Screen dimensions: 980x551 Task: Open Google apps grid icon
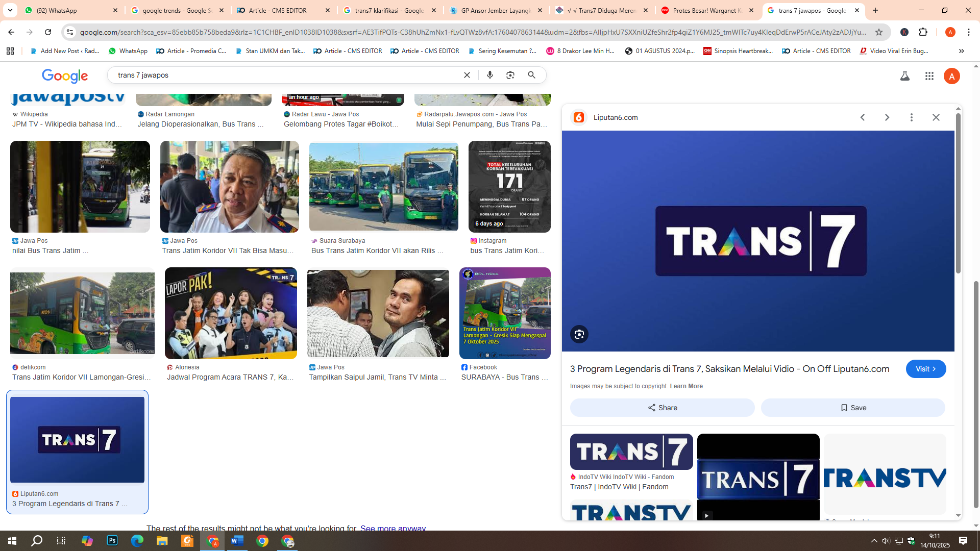click(x=929, y=76)
